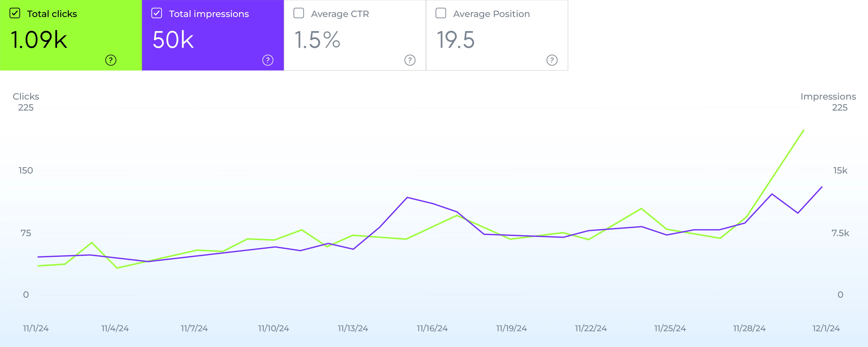Click the help icon on Average Position card
Image resolution: width=868 pixels, height=347 pixels.
(x=551, y=61)
